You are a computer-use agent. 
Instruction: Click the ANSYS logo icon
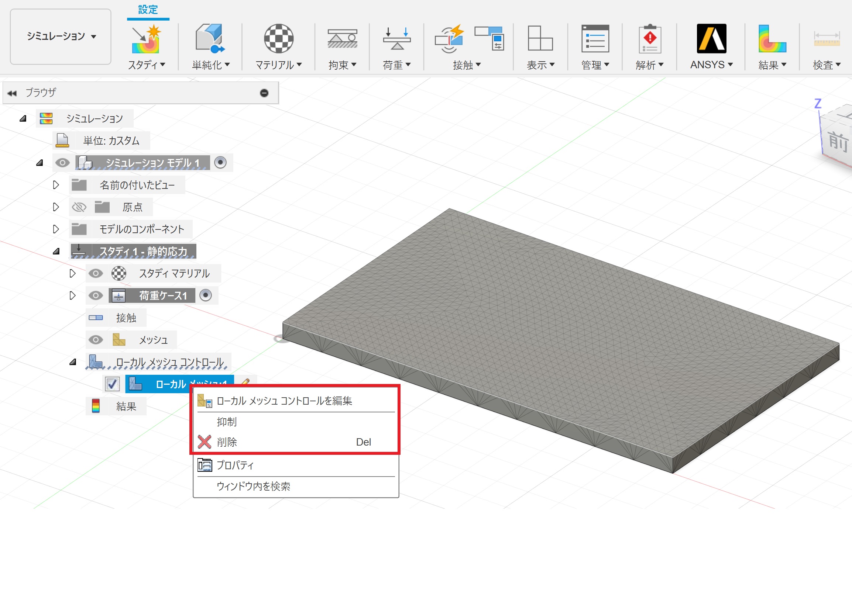711,39
